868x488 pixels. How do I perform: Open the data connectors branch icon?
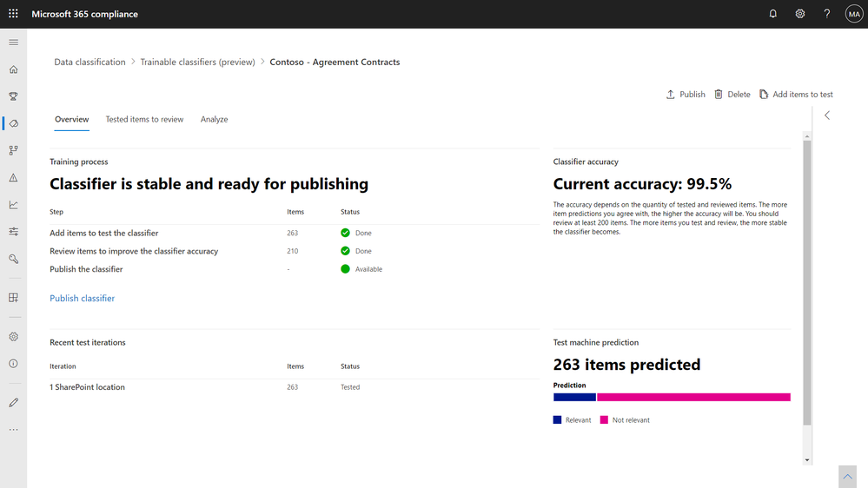coord(13,150)
